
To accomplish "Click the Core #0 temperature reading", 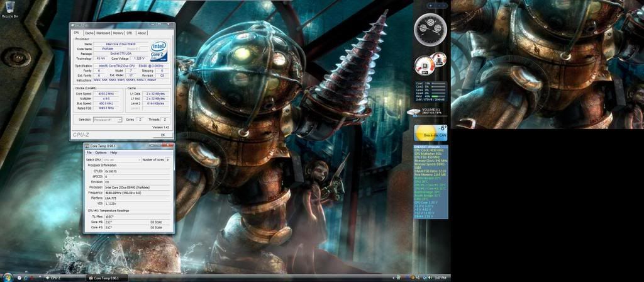I will click(127, 222).
